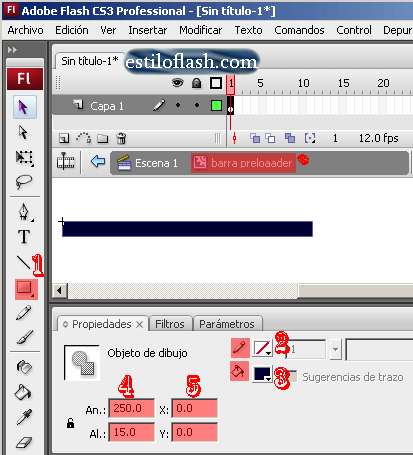
Task: Select the Text tool
Action: pos(24,237)
